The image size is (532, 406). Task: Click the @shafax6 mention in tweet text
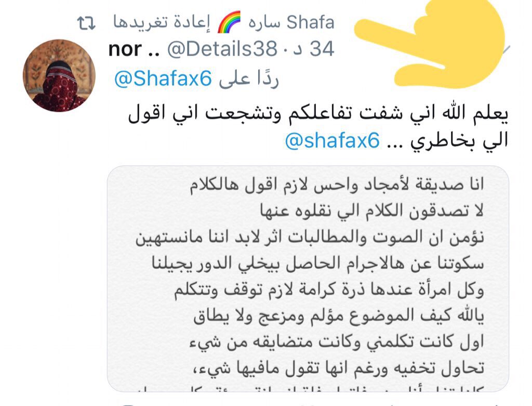coord(332,140)
